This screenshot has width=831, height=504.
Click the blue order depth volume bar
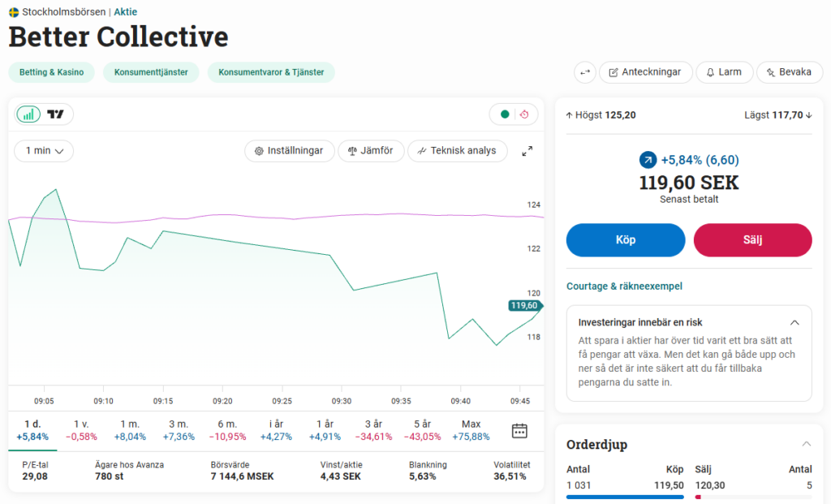[x=625, y=498]
